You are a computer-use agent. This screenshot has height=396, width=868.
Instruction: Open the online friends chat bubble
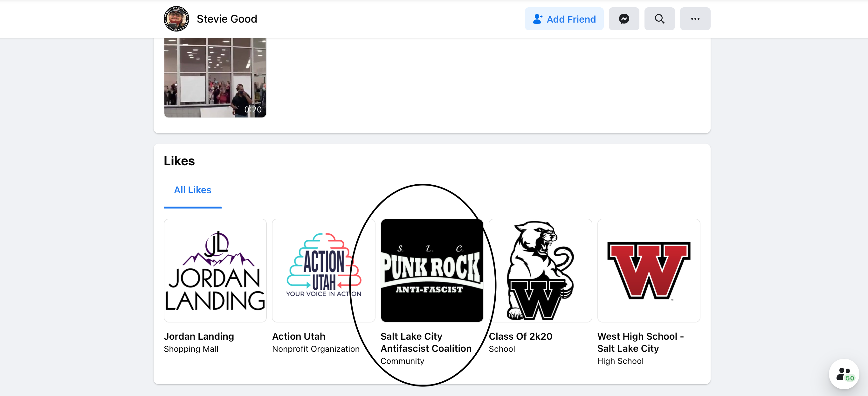click(844, 374)
